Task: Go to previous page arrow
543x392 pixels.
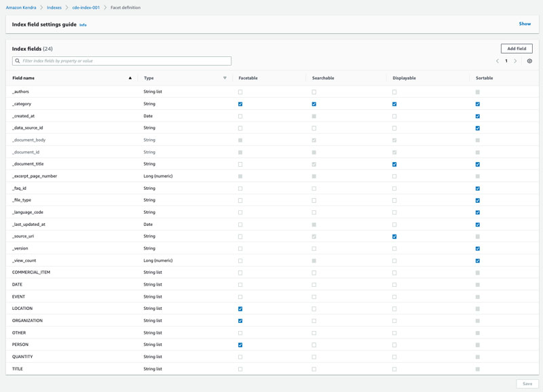Action: (498, 61)
